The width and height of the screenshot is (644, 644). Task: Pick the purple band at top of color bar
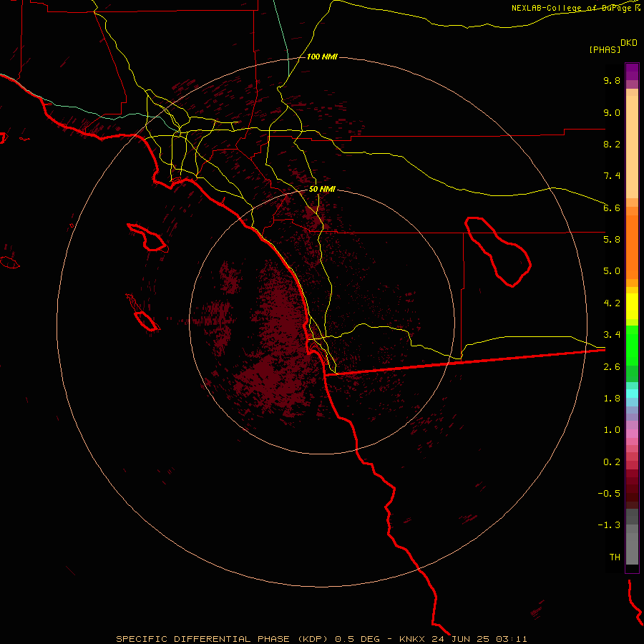(x=632, y=72)
